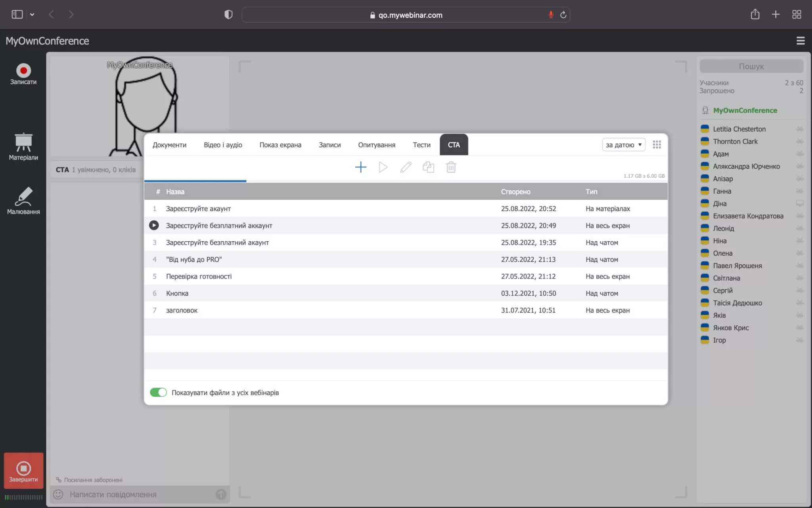Open the за датою sort dropdown
812x508 pixels.
pos(623,145)
